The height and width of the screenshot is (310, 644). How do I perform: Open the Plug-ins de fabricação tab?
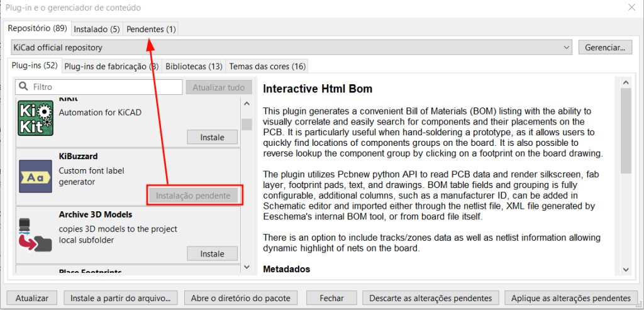[112, 66]
